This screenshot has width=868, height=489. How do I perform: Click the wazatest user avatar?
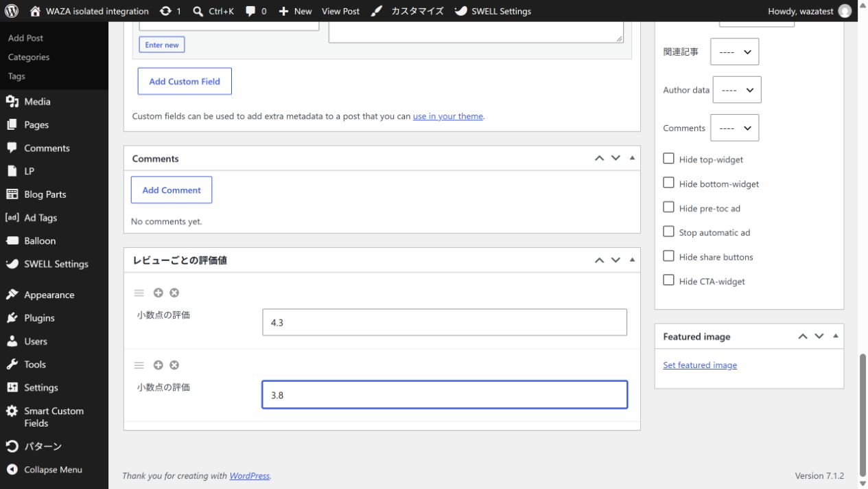point(845,11)
